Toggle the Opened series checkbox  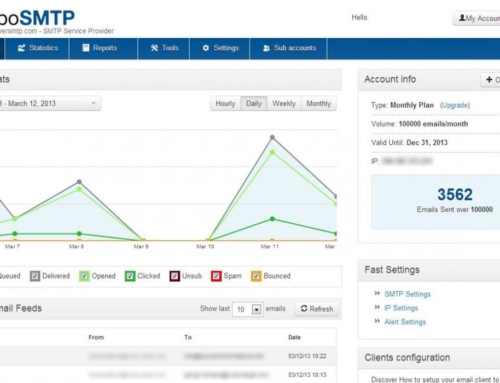84,276
